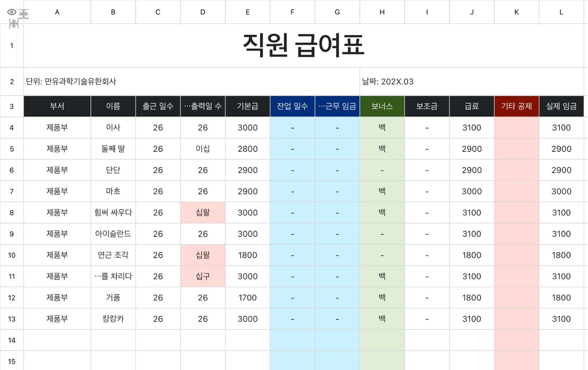
Task: Click the collapse rows height icon
Action: pos(14,24)
